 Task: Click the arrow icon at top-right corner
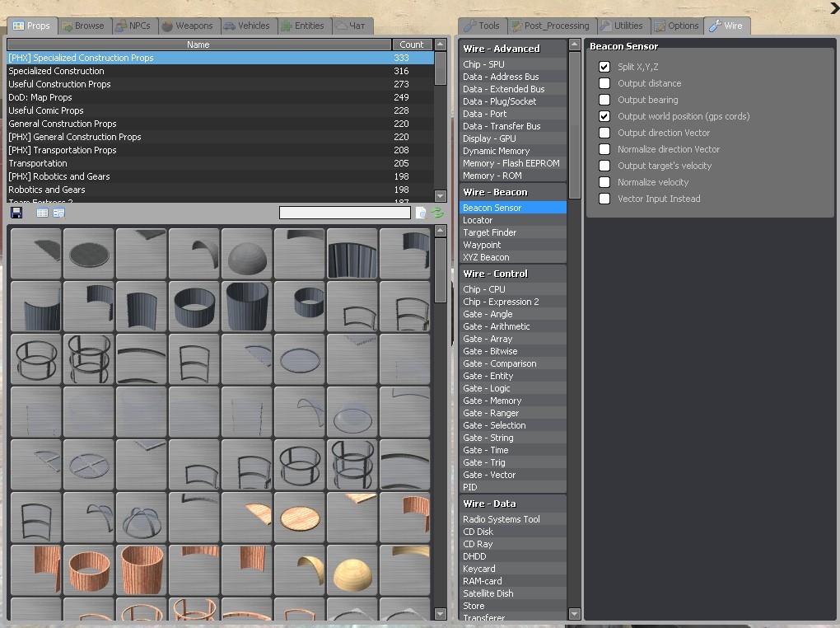point(833,9)
